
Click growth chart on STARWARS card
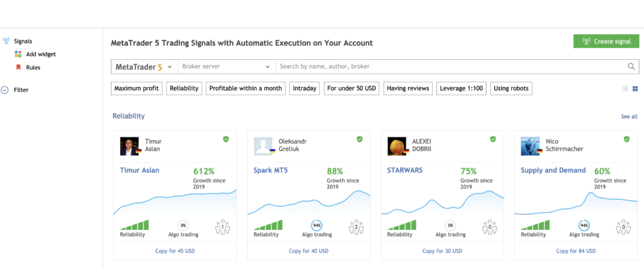coord(442,202)
